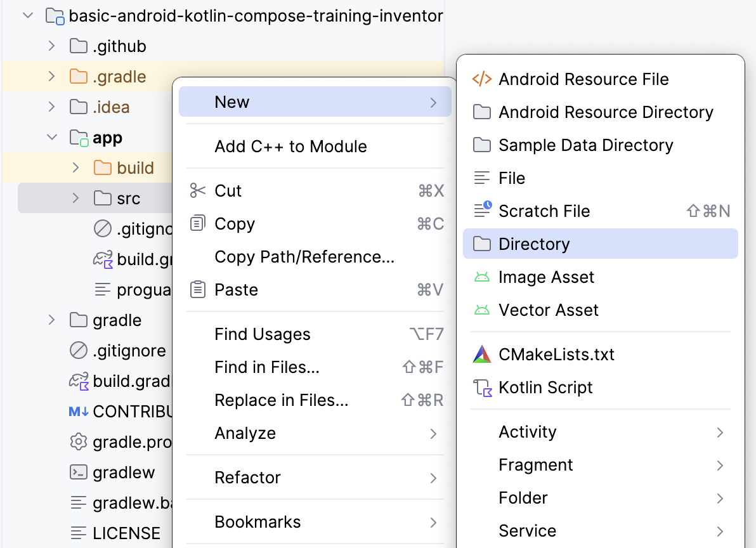Screen dimensions: 756x548
Task: Open the Image Asset creator
Action: click(547, 277)
